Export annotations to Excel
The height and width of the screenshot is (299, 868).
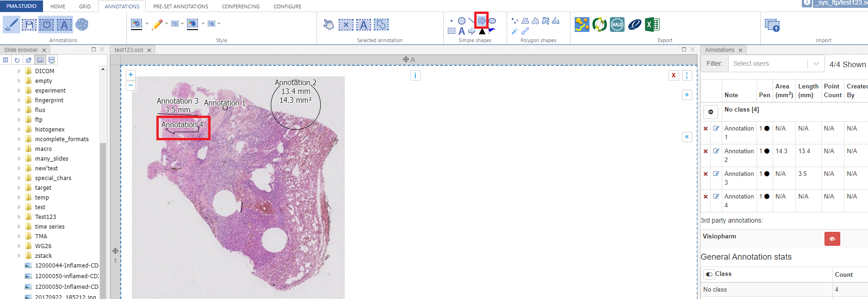(x=652, y=25)
